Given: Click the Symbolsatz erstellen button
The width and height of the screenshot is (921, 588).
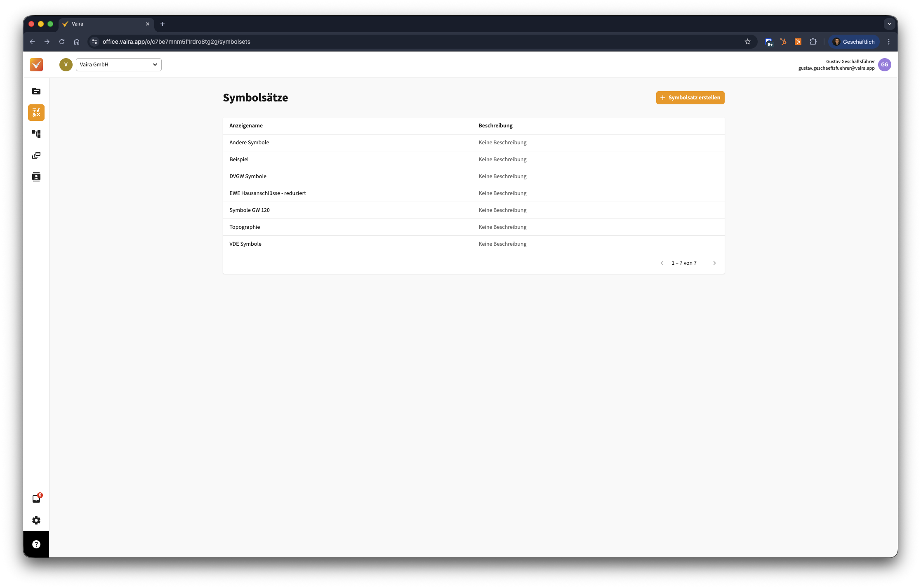Looking at the screenshot, I should [x=690, y=98].
